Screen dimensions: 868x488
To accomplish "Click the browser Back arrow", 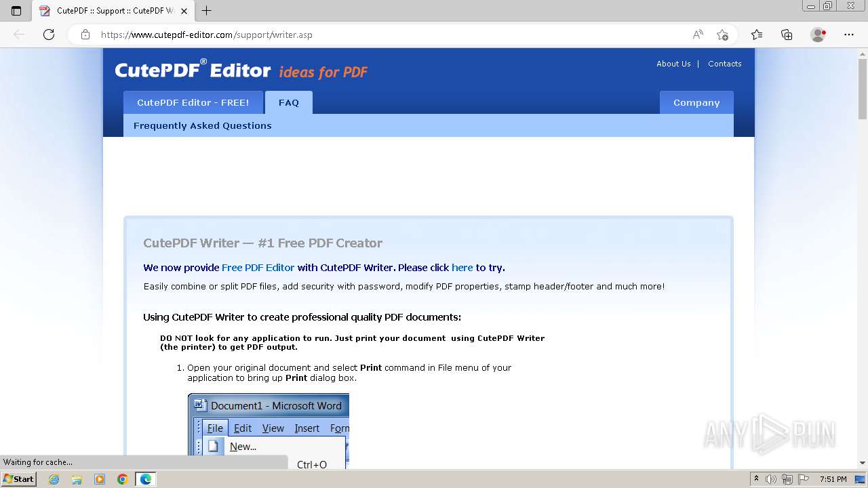I will click(19, 35).
